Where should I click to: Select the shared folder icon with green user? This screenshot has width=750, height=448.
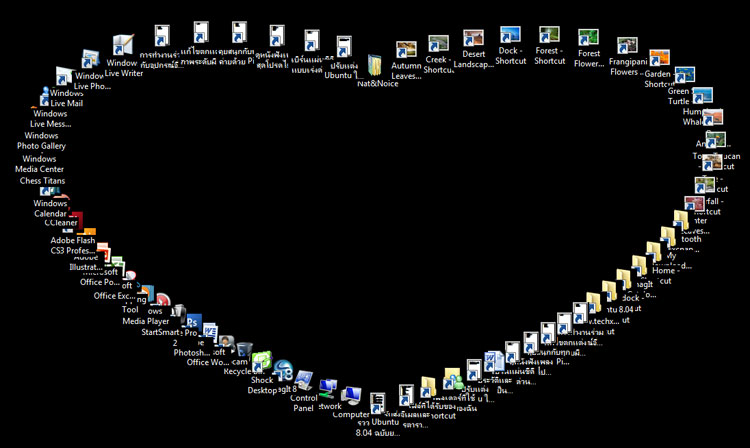click(453, 378)
